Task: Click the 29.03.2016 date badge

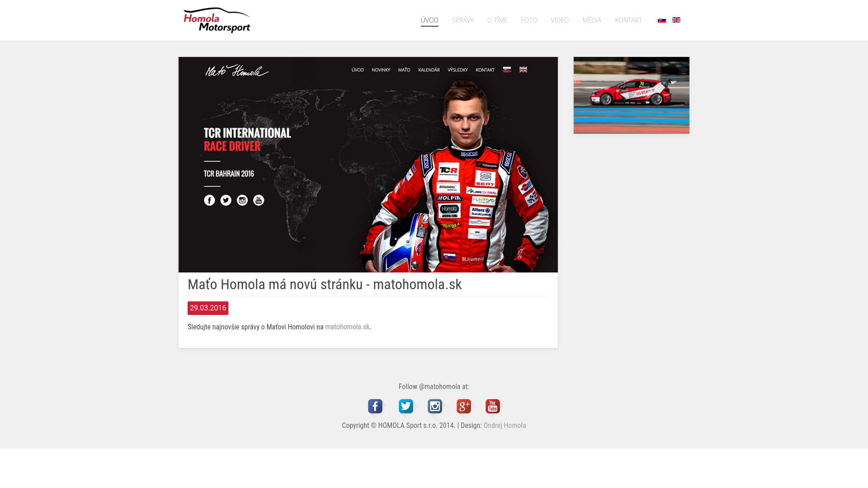Action: point(208,308)
